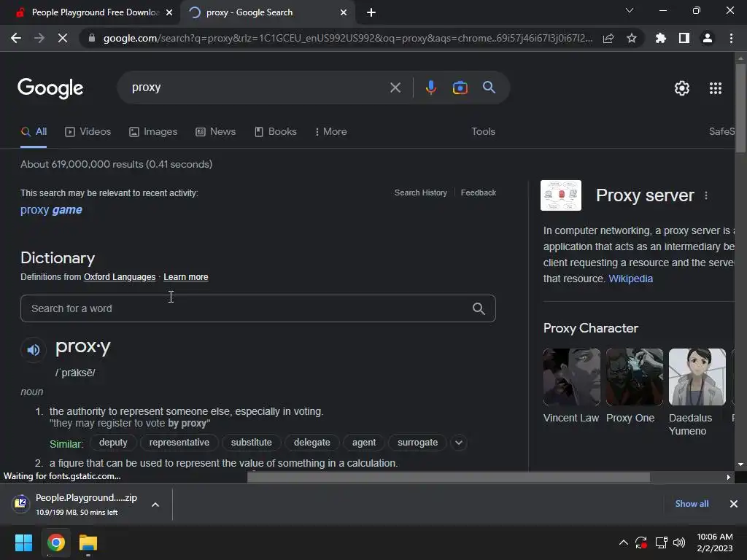Select the surrogate synonym chip

(x=418, y=443)
